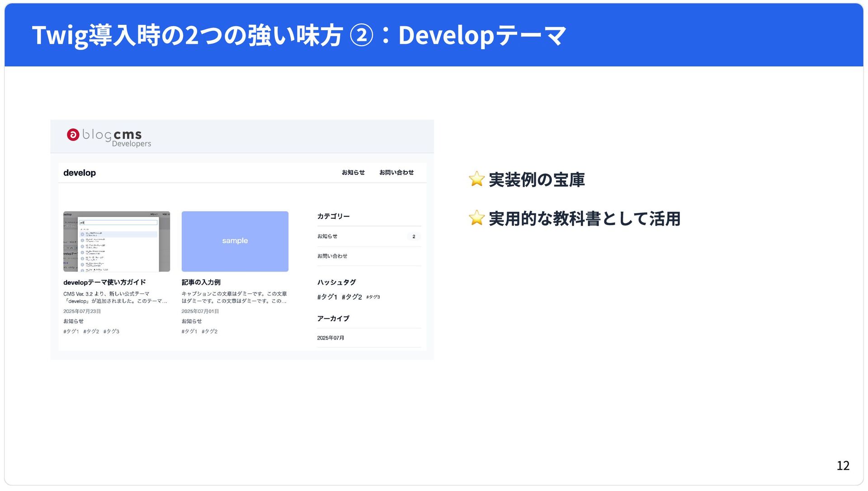The image size is (868, 491).
Task: Click the お知らせ category under the first article
Action: (73, 321)
